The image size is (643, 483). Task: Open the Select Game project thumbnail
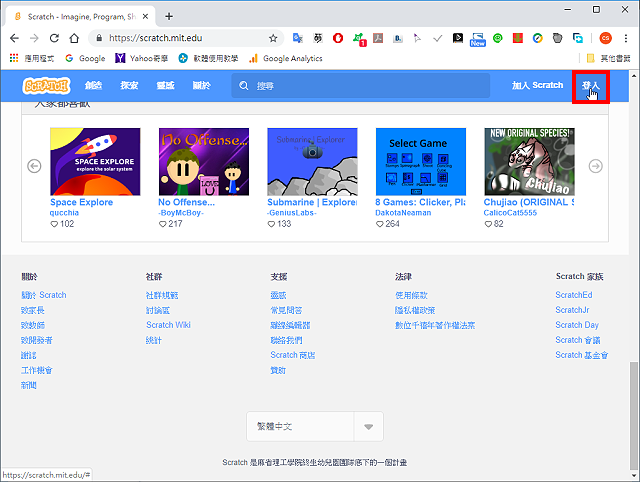421,162
